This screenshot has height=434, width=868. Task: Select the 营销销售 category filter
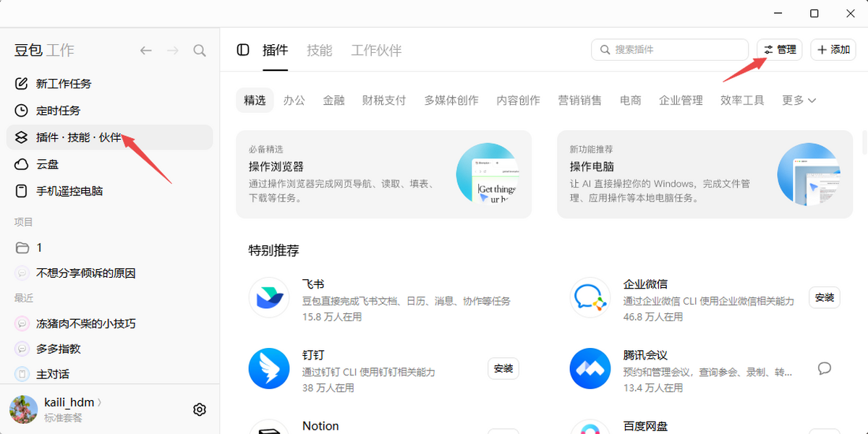580,101
